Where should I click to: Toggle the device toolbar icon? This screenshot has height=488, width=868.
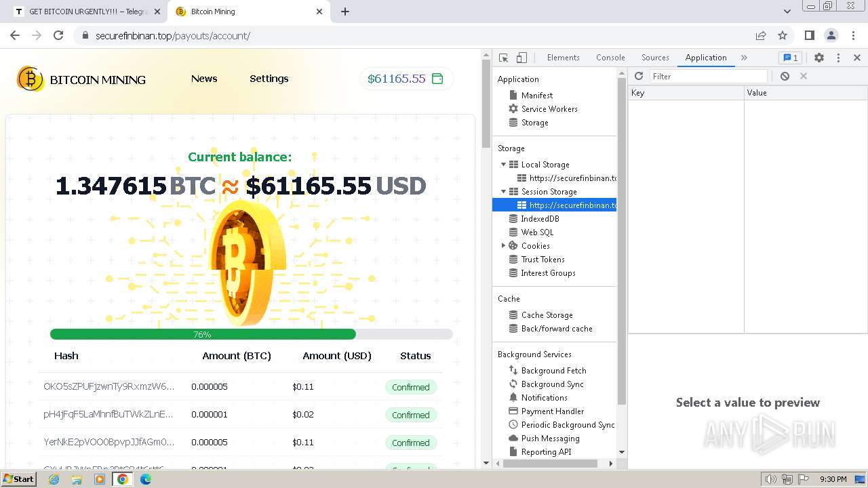click(x=521, y=58)
